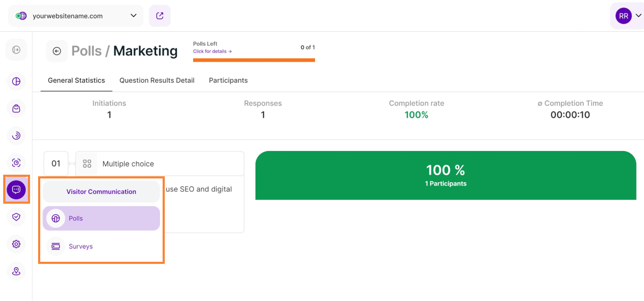Image resolution: width=644 pixels, height=301 pixels.
Task: Click the sidebar expand arrow icon
Action: [16, 50]
